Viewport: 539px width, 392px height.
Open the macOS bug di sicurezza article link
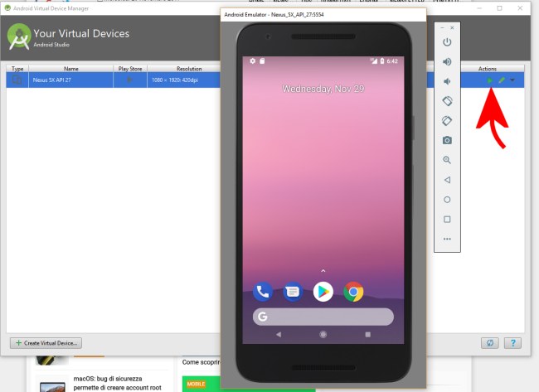pyautogui.click(x=117, y=383)
